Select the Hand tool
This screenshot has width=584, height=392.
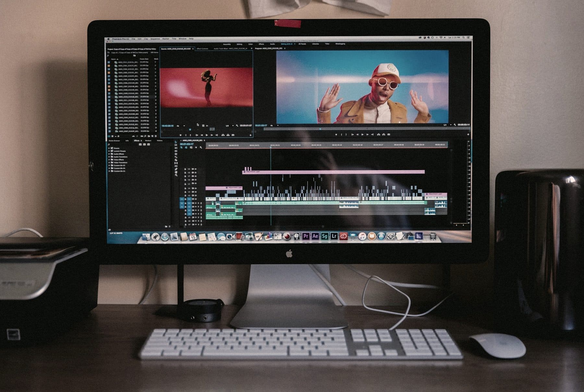[x=176, y=172]
